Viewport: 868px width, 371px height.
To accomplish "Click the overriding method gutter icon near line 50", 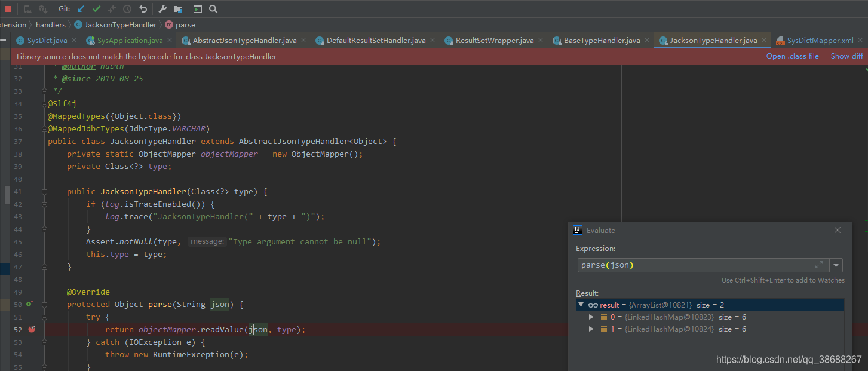I will click(x=29, y=304).
